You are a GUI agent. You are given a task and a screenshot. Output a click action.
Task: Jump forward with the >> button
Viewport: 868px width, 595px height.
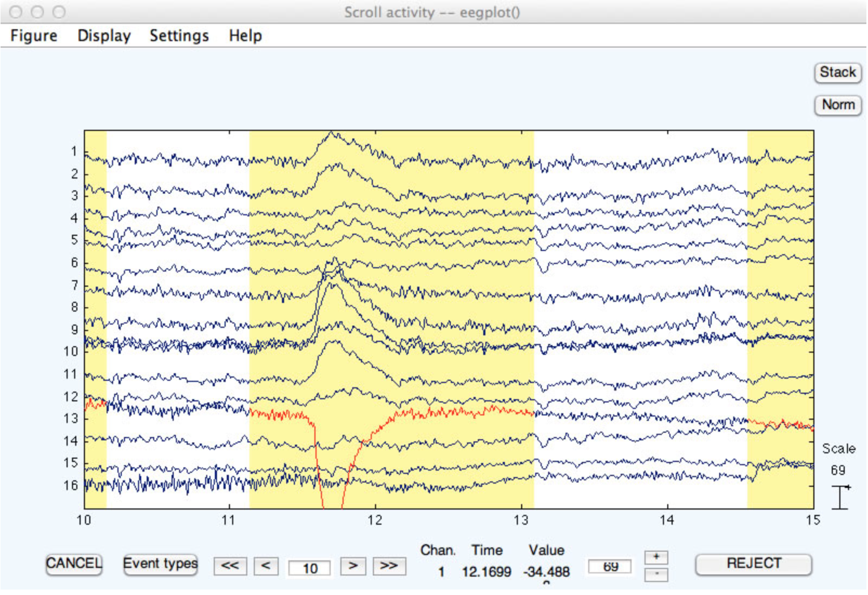coord(389,566)
